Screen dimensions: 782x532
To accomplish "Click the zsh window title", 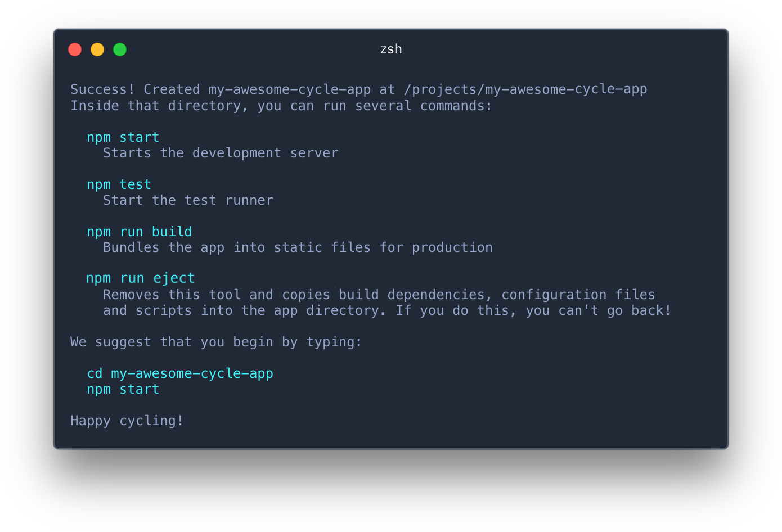I will pos(391,49).
